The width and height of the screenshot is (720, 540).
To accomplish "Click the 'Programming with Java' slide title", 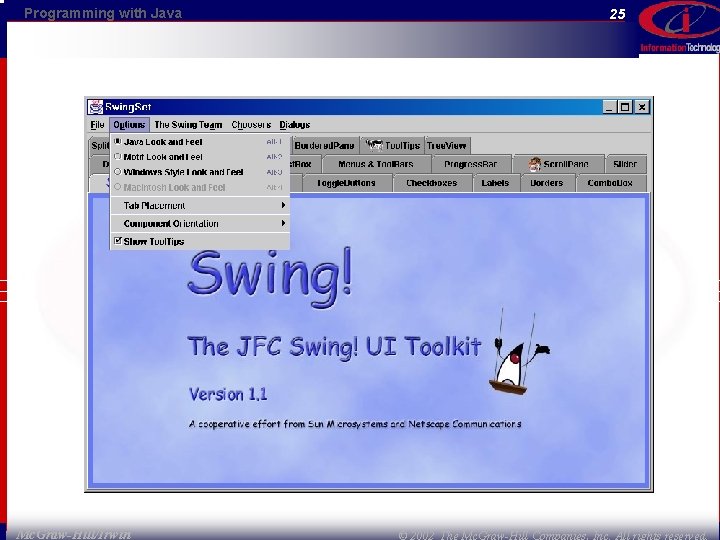I will 103,13.
